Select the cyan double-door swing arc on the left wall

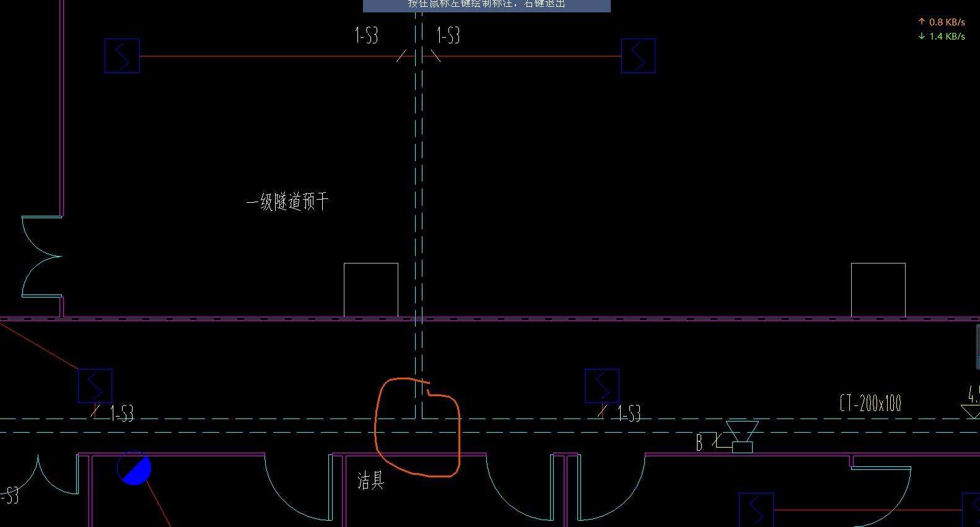[x=42, y=256]
